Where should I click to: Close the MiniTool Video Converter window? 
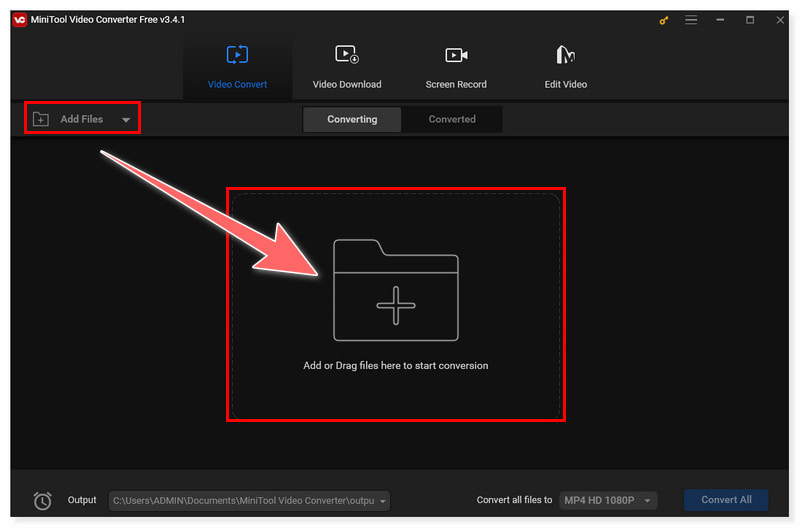point(778,20)
